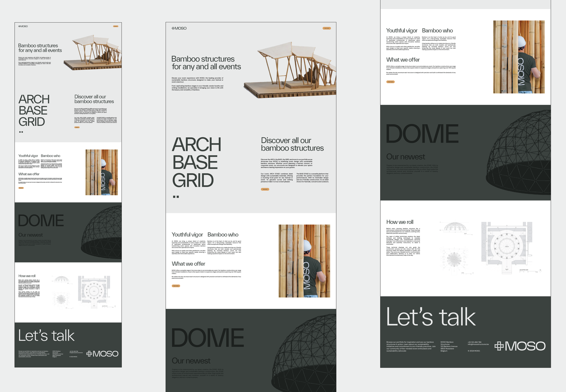Click "Bamboo structures for any and all events" middle heading
This screenshot has height=392, width=566.
pos(206,63)
